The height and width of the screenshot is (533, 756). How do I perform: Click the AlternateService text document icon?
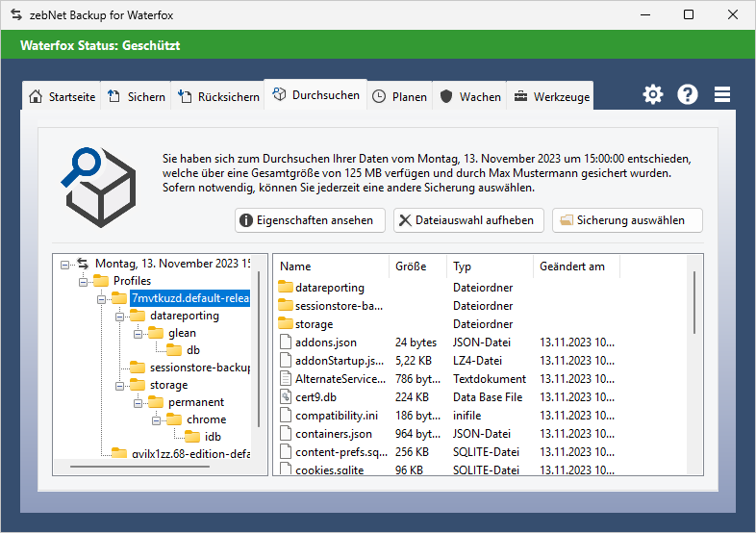pos(286,379)
